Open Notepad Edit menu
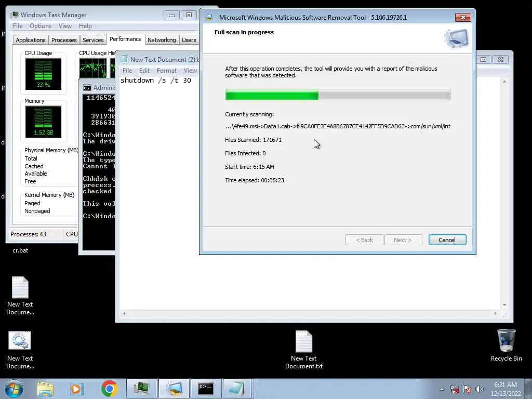Screen dimensions: 532x399 coord(144,71)
